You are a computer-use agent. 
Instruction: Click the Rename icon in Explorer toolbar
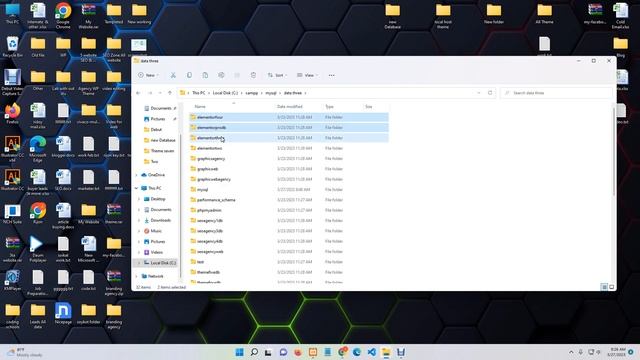[x=221, y=75]
